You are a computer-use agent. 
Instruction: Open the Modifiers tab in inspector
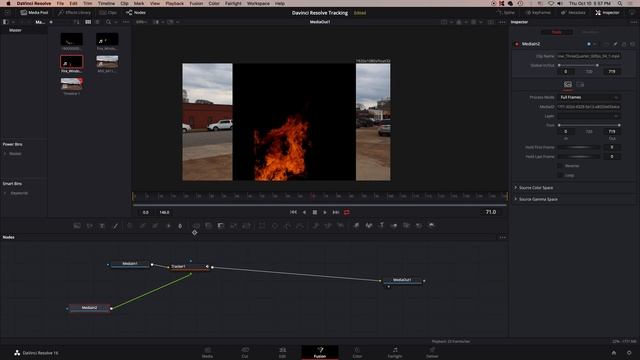[590, 32]
